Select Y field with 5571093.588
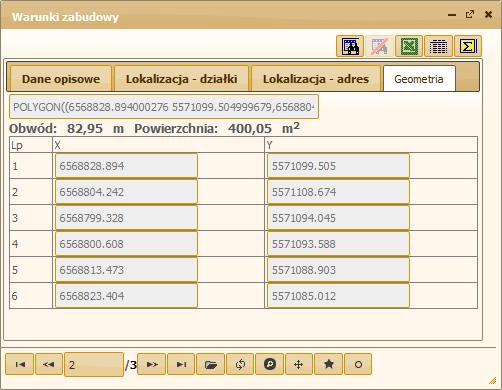Image resolution: width=502 pixels, height=390 pixels. (x=338, y=244)
